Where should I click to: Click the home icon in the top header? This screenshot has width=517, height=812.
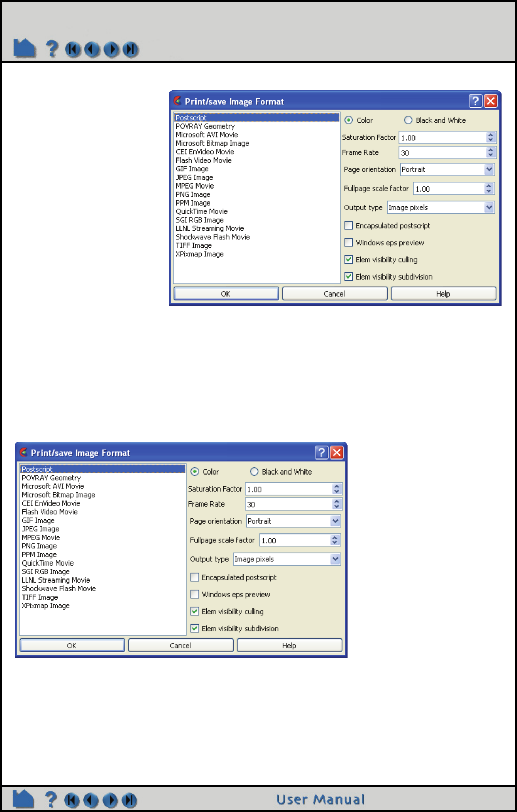[25, 48]
